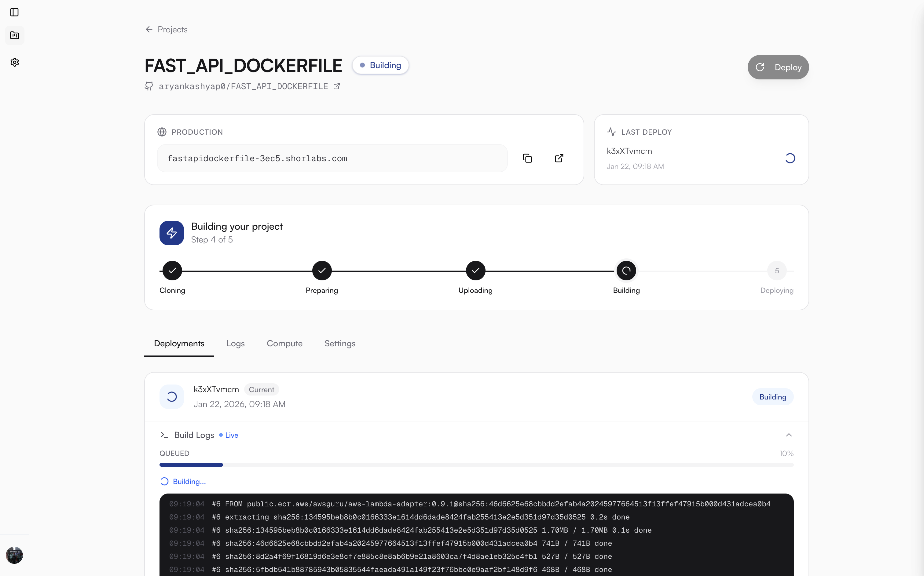Image resolution: width=924 pixels, height=576 pixels.
Task: Click the terminal icon next to Build Logs
Action: [164, 435]
